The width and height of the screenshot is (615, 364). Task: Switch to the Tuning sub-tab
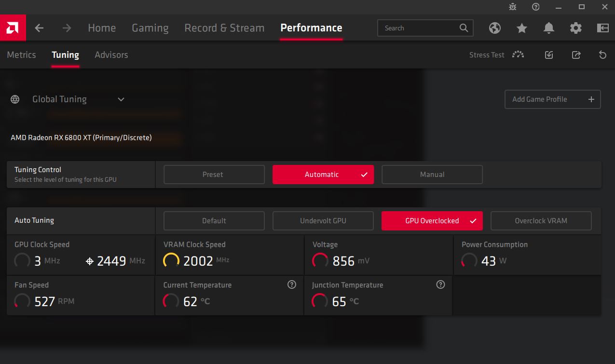coord(65,55)
